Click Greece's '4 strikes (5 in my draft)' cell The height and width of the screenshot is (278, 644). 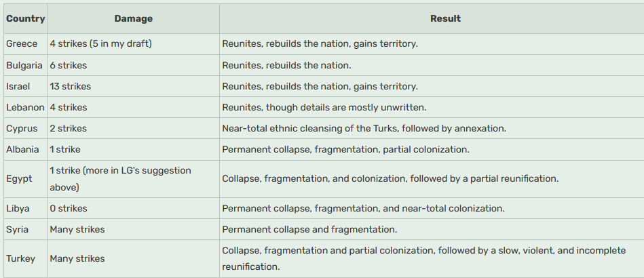pos(100,44)
